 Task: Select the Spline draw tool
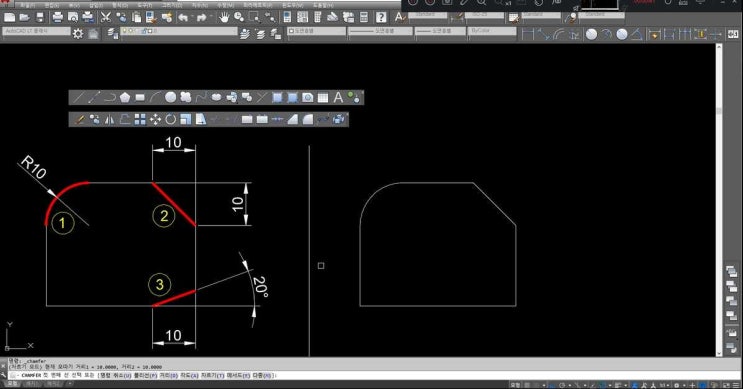201,98
